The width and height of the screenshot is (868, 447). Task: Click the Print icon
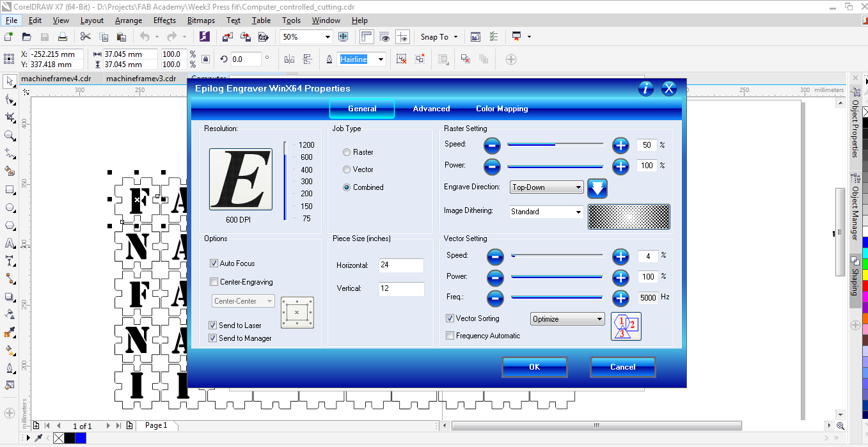tap(62, 36)
